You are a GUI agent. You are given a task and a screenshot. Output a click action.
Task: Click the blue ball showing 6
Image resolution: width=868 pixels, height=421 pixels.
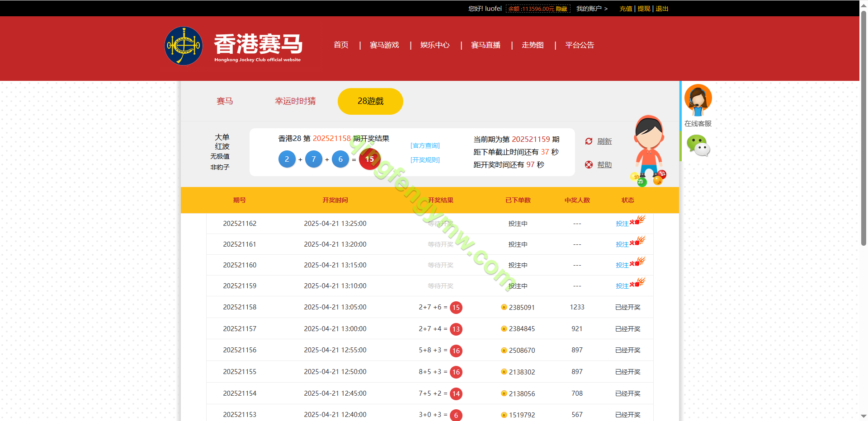coord(340,159)
